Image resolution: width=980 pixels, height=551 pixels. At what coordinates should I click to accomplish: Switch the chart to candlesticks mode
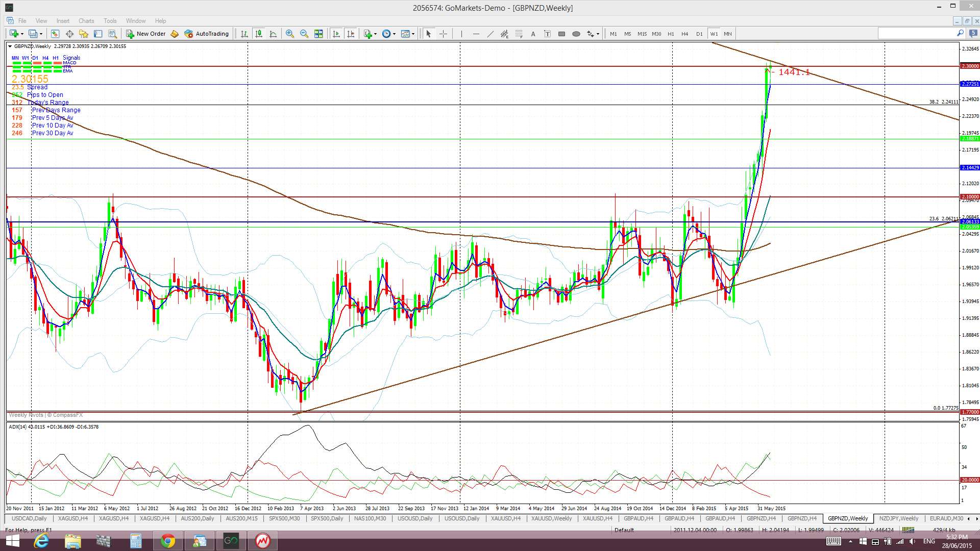tap(259, 34)
